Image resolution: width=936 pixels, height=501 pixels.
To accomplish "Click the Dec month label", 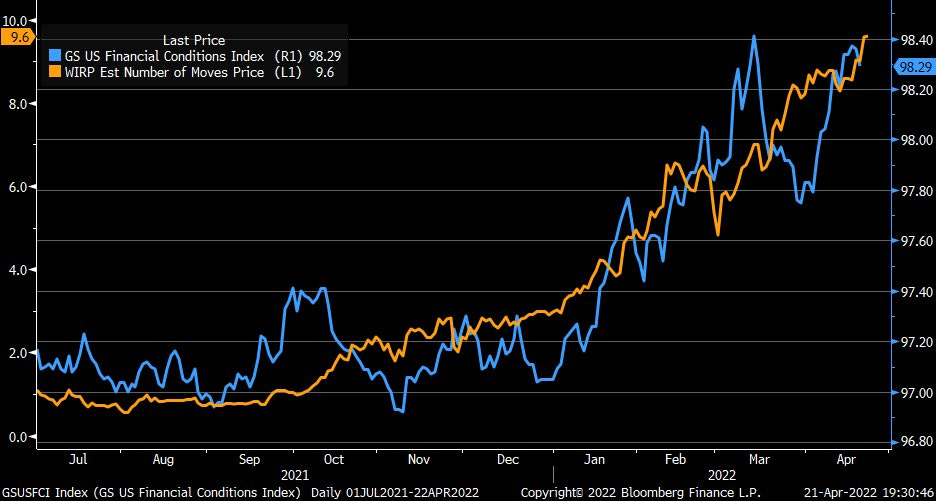I will tap(509, 460).
